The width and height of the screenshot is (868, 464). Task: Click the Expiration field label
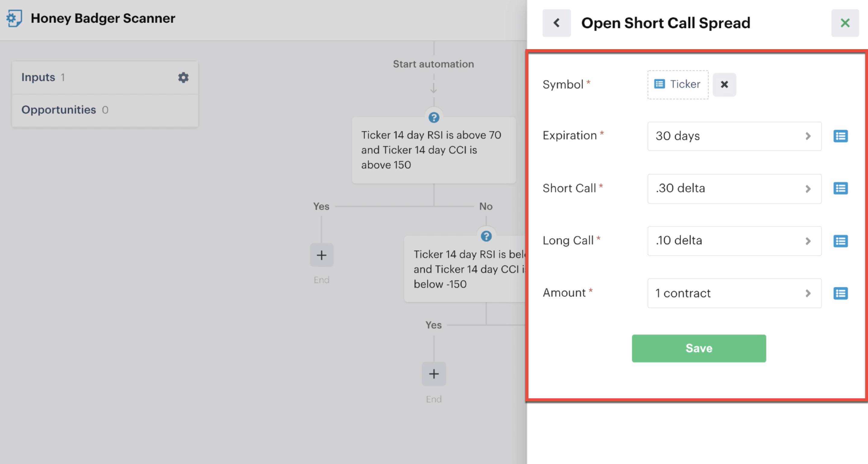[x=569, y=136]
